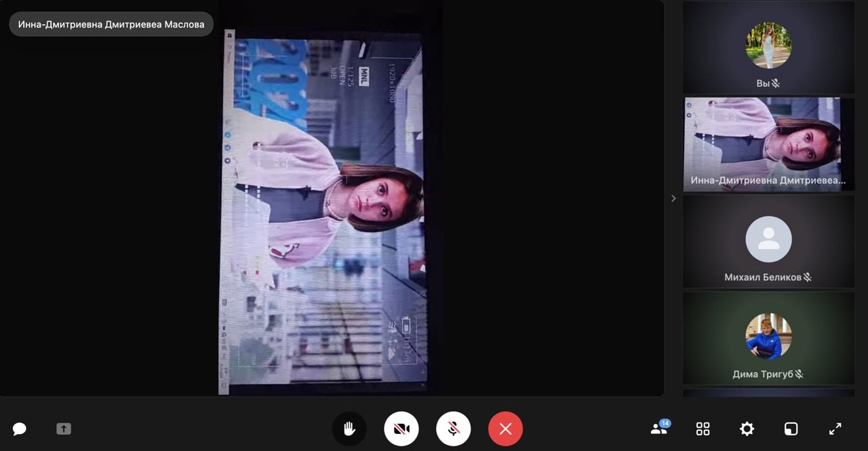Click Дима Тригуб's profile avatar

tap(768, 336)
